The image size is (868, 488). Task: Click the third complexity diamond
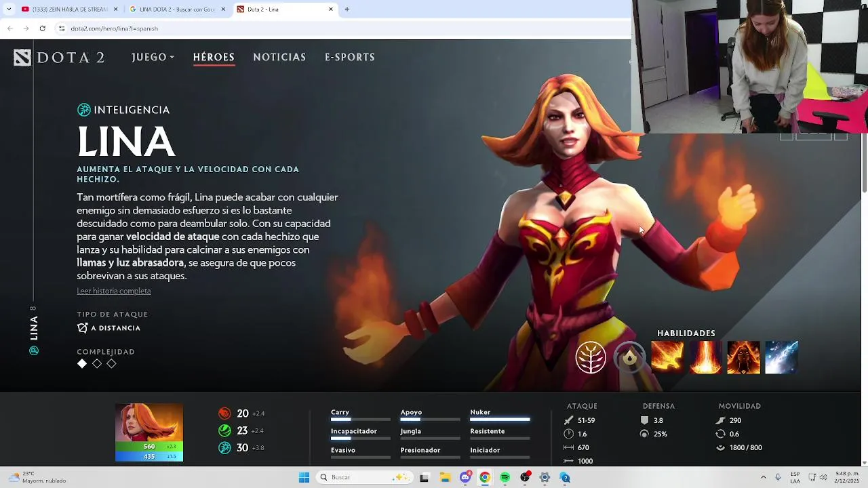(x=112, y=364)
